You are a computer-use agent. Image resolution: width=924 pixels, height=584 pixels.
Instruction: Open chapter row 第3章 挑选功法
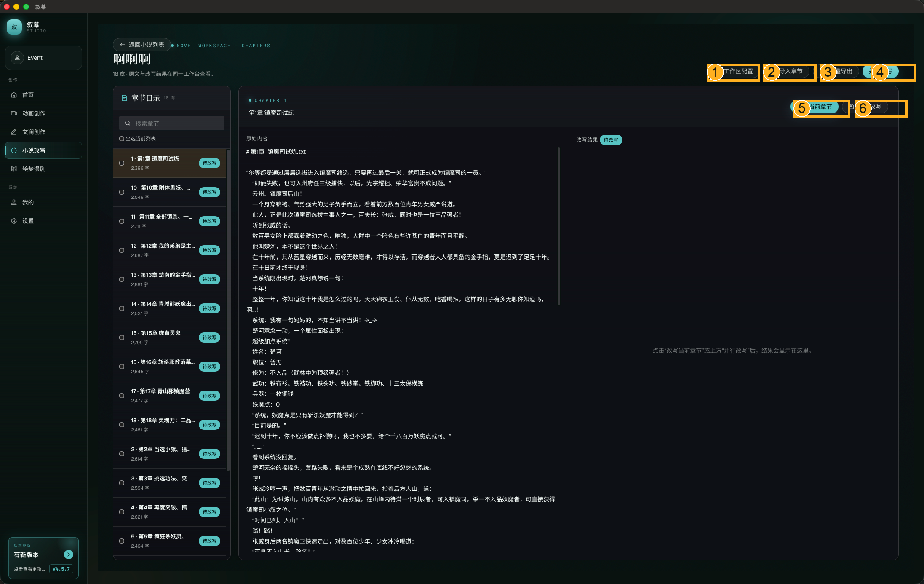(x=170, y=483)
